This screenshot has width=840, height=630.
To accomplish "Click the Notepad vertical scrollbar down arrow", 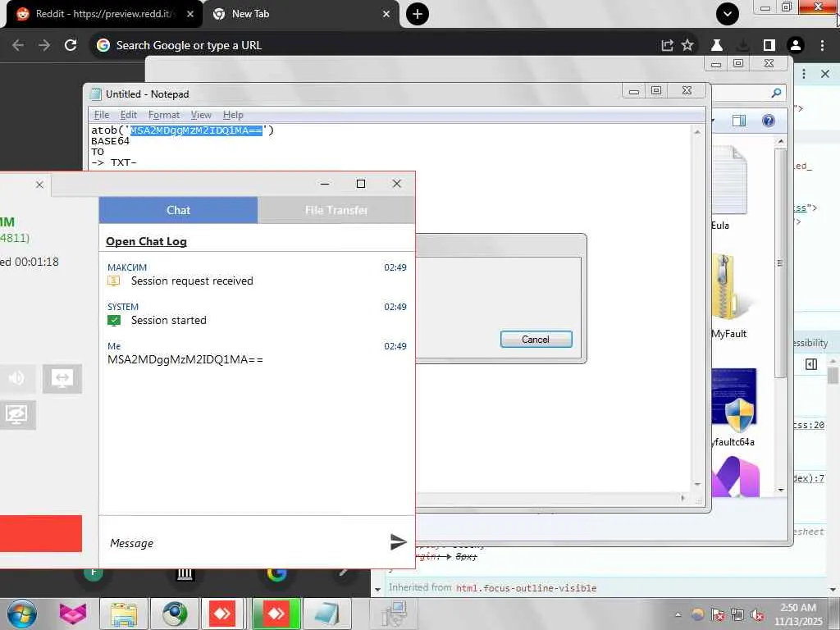I will [x=697, y=484].
